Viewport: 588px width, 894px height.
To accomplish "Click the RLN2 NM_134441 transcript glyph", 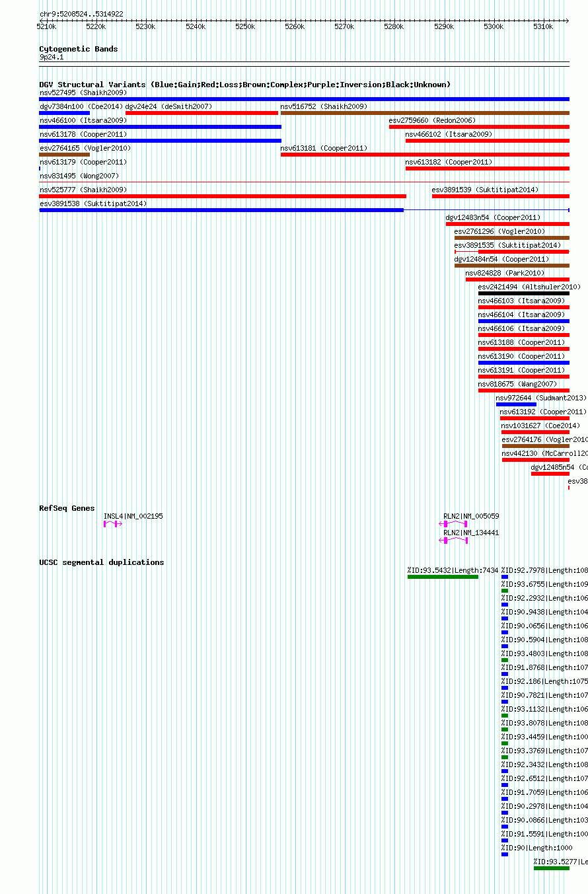I will (454, 540).
